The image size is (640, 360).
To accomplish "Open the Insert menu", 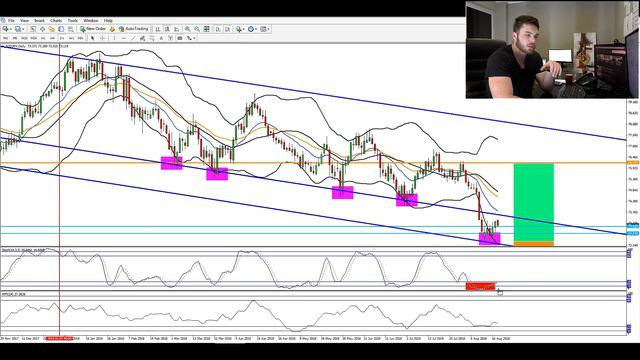I will point(40,20).
